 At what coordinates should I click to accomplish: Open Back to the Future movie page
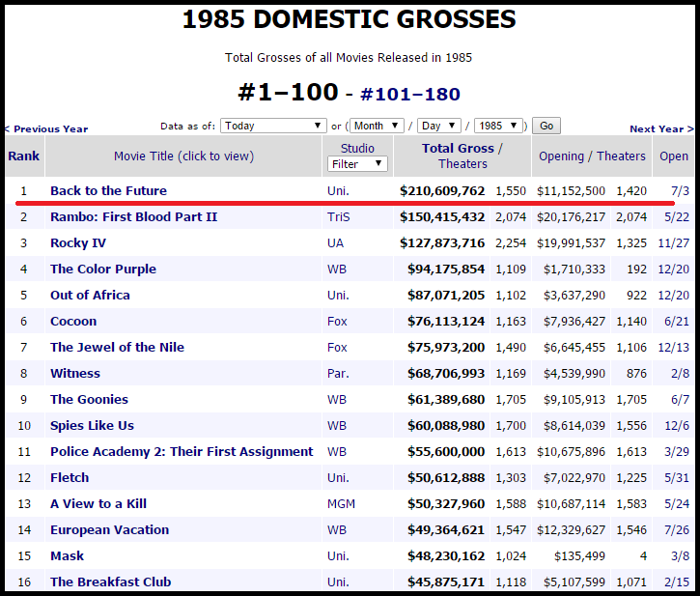click(x=108, y=191)
